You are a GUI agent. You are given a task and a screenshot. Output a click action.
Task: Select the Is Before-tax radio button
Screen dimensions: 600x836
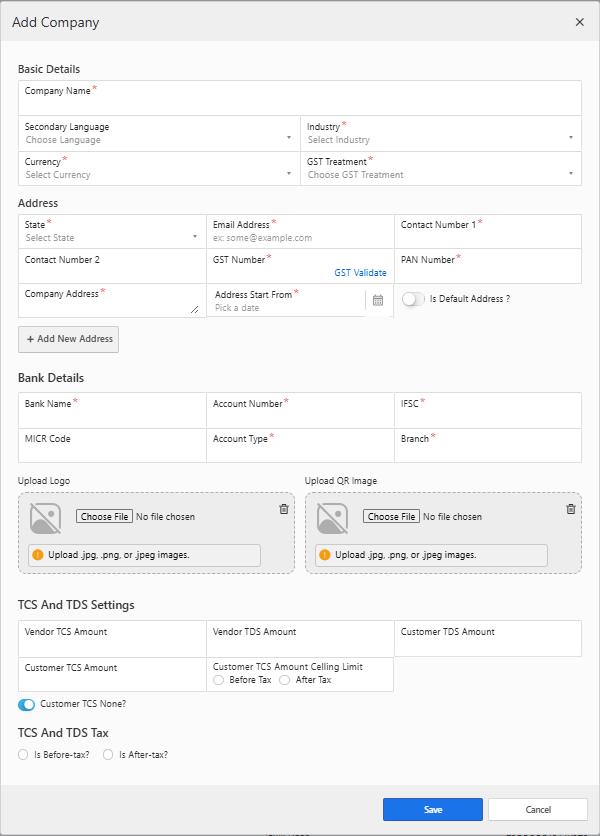[x=23, y=755]
